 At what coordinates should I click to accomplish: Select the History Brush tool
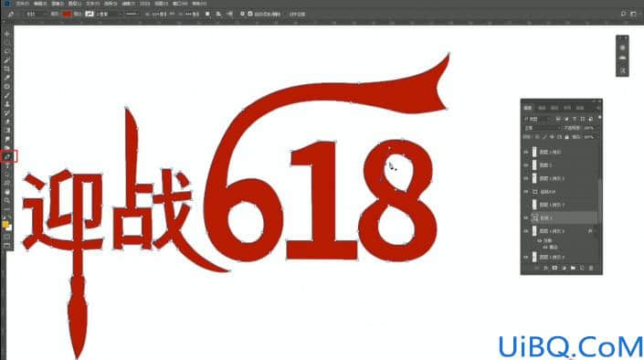click(x=7, y=112)
